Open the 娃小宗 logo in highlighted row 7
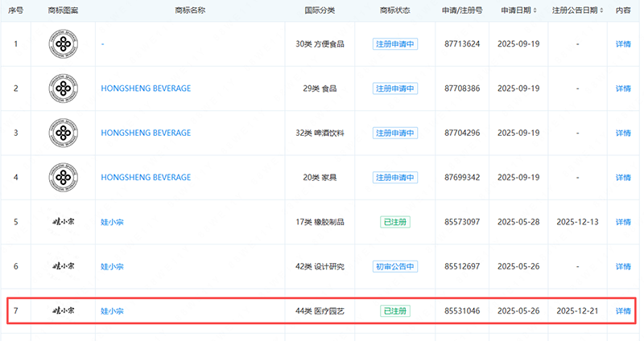 point(63,310)
